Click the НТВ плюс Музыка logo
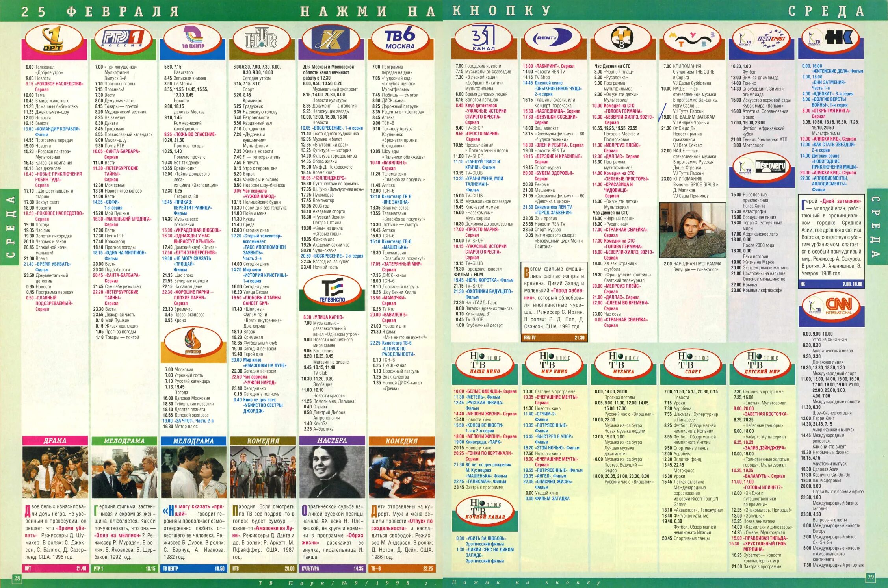Screen dimensions: 888x588 click(x=623, y=363)
